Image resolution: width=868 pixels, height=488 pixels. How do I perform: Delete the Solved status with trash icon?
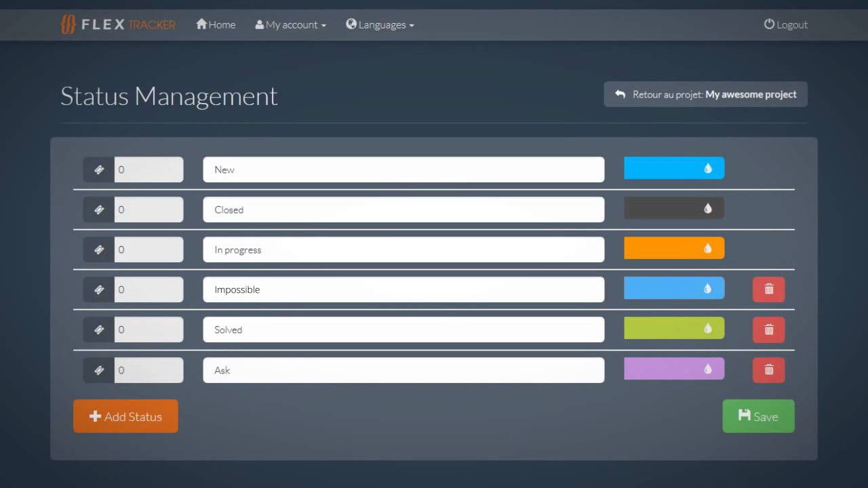coord(769,329)
